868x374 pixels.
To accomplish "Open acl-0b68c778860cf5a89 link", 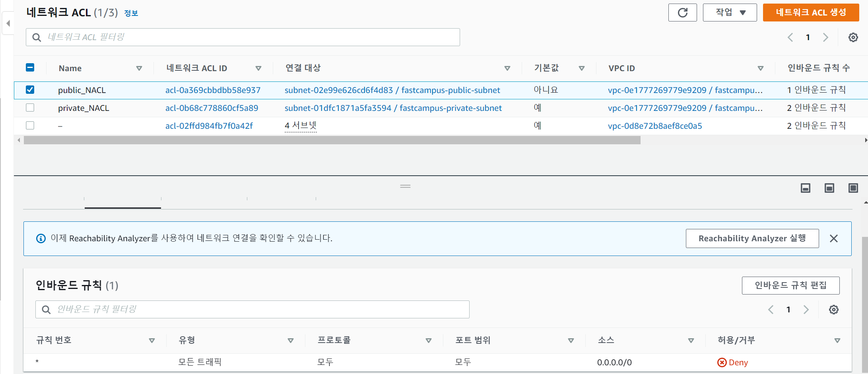I will (x=212, y=108).
